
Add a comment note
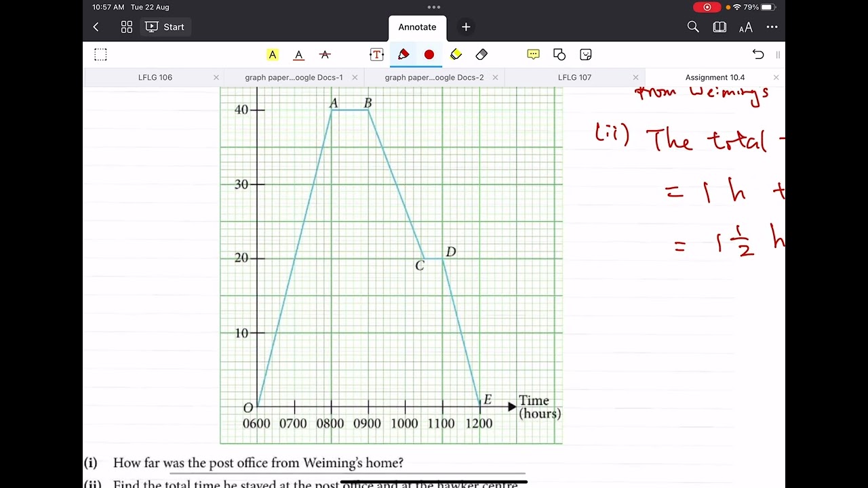point(533,55)
